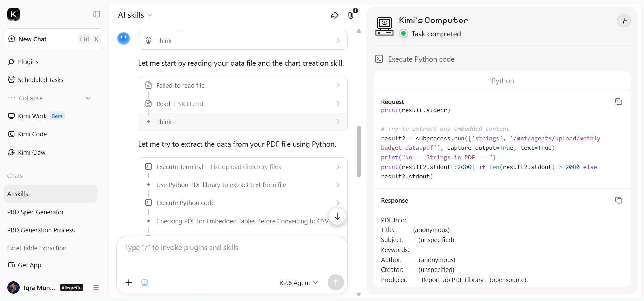Image resolution: width=644 pixels, height=301 pixels.
Task: Copy the Request code block
Action: [x=618, y=102]
